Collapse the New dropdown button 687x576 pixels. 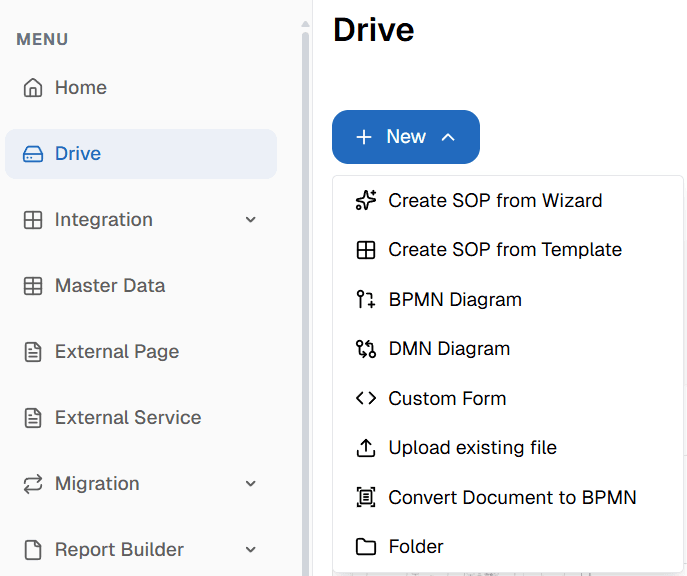[x=406, y=137]
